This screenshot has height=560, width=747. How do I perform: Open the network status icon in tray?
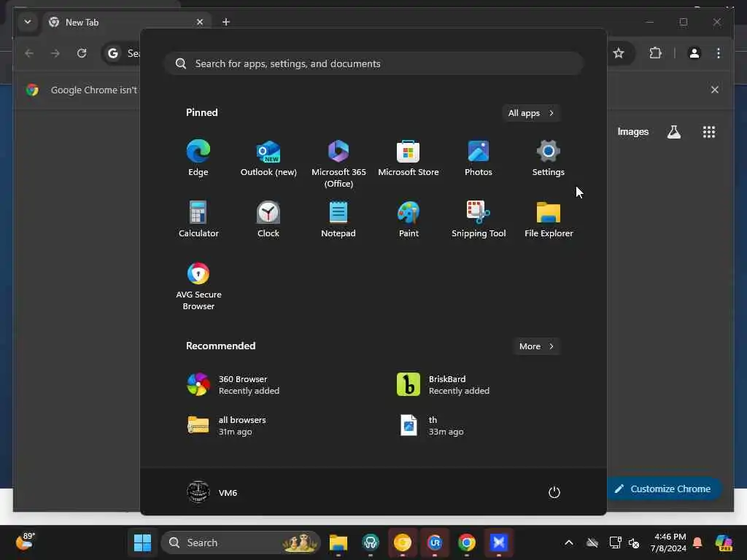615,542
